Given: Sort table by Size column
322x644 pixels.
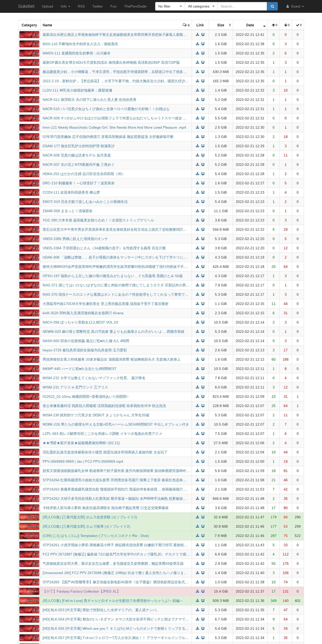Looking at the screenshot, I should [x=221, y=25].
